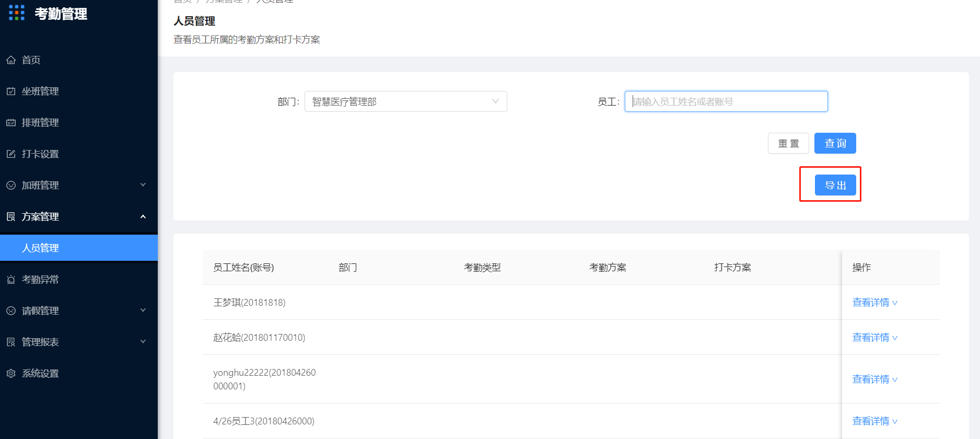Click the 查询 button
The width and height of the screenshot is (980, 439).
835,143
